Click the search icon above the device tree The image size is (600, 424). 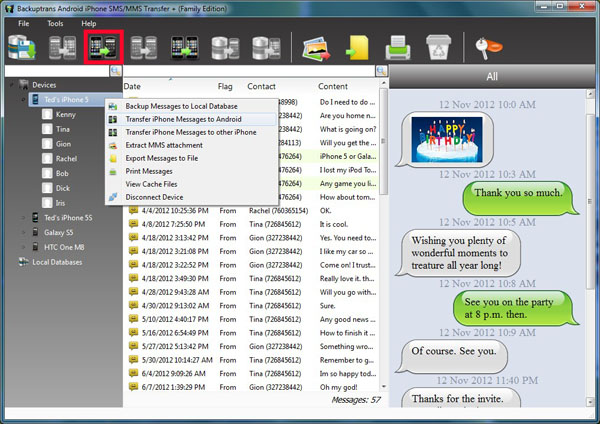coord(116,71)
